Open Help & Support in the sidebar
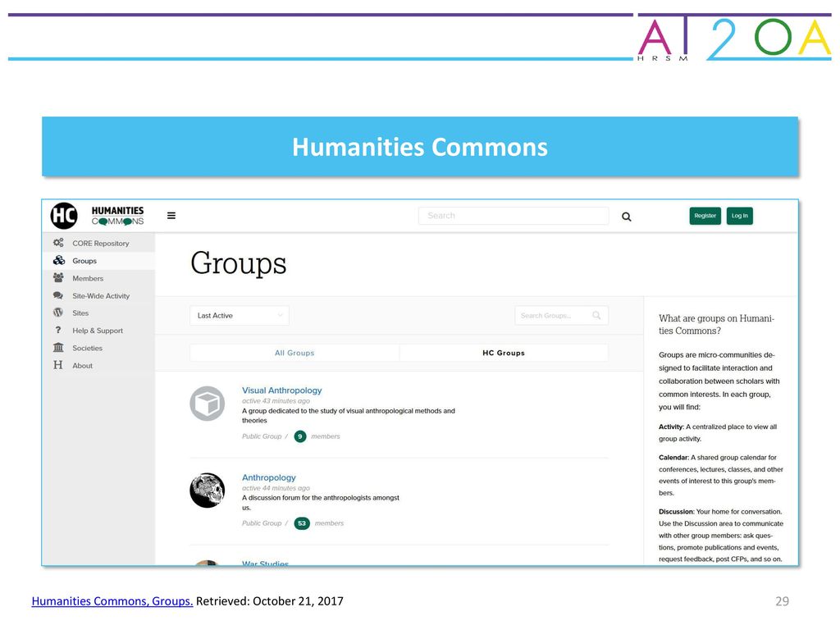The height and width of the screenshot is (630, 840). click(x=99, y=331)
